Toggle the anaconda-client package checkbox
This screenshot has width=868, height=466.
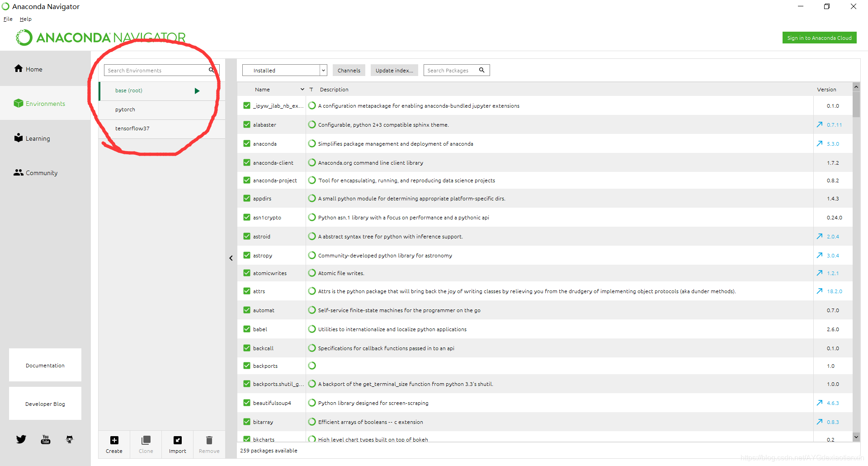pos(247,162)
